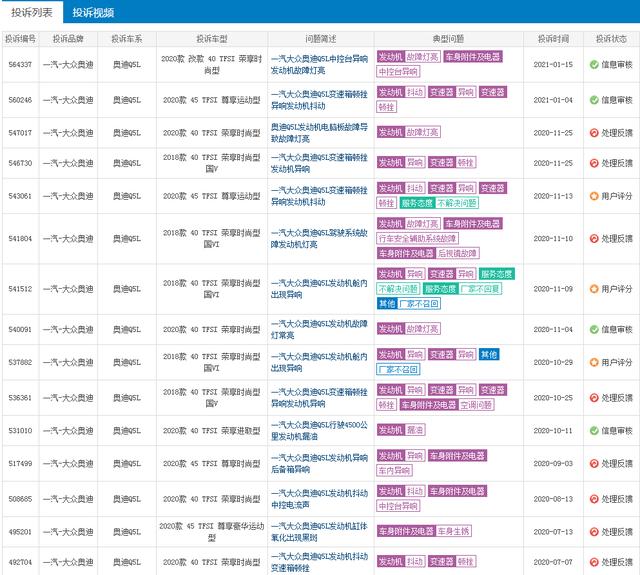Click complaint number 495201
The image size is (640, 575).
pos(20,532)
